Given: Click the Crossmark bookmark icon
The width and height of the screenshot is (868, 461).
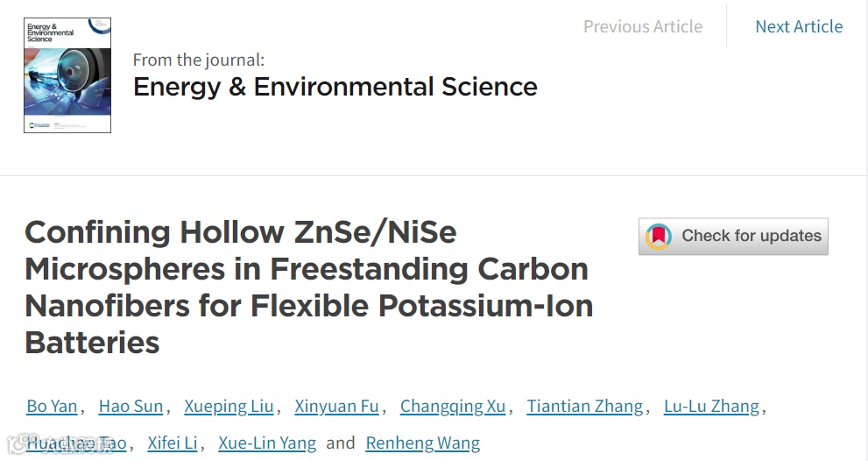Looking at the screenshot, I should pyautogui.click(x=658, y=237).
